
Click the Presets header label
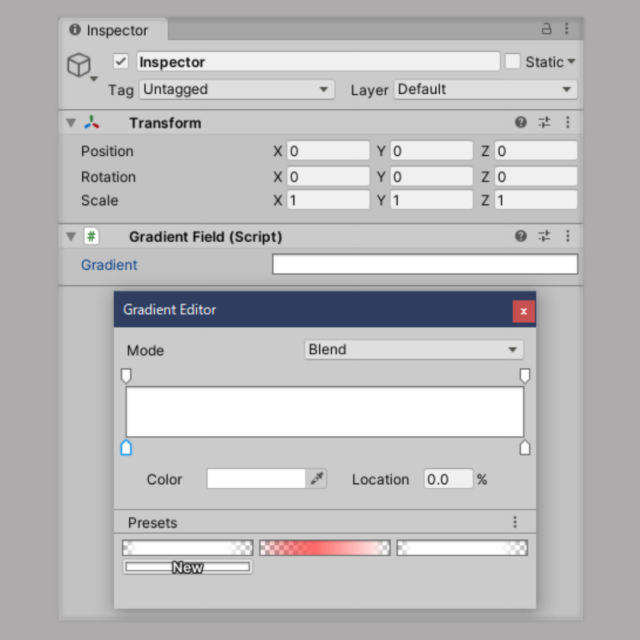(x=152, y=522)
